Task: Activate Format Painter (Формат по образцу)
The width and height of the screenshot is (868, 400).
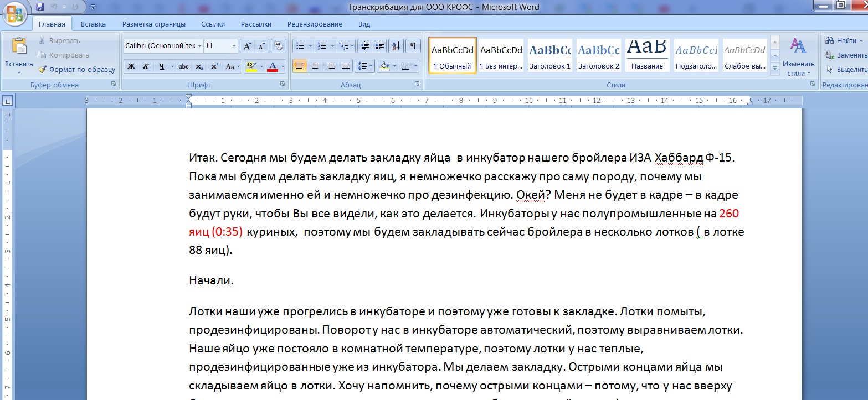Action: tap(76, 69)
